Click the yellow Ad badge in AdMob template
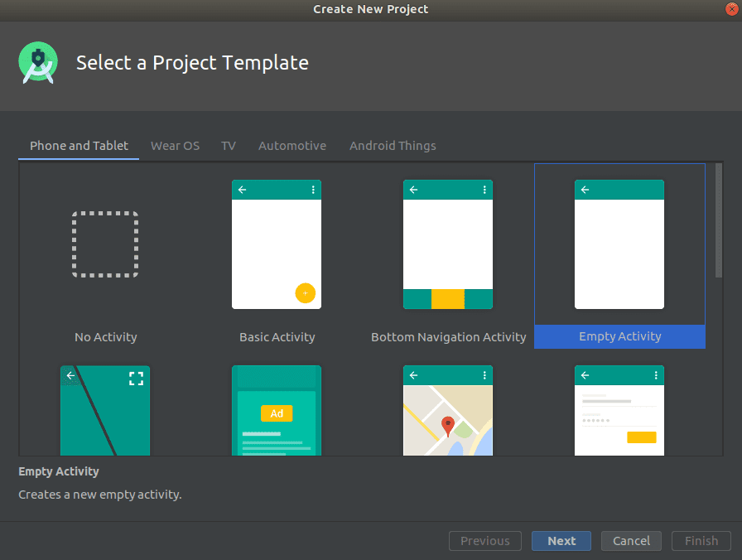Viewport: 742px width, 560px height. pos(277,413)
